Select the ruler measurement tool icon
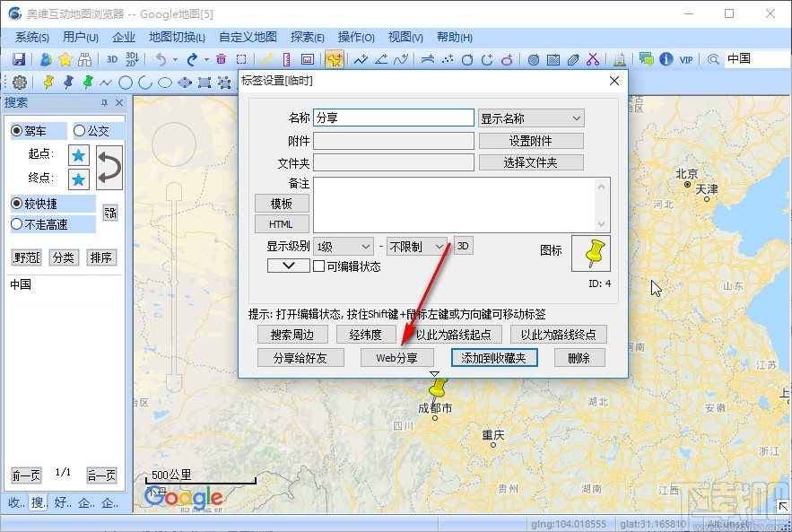Image resolution: width=792 pixels, height=532 pixels. pos(287,60)
